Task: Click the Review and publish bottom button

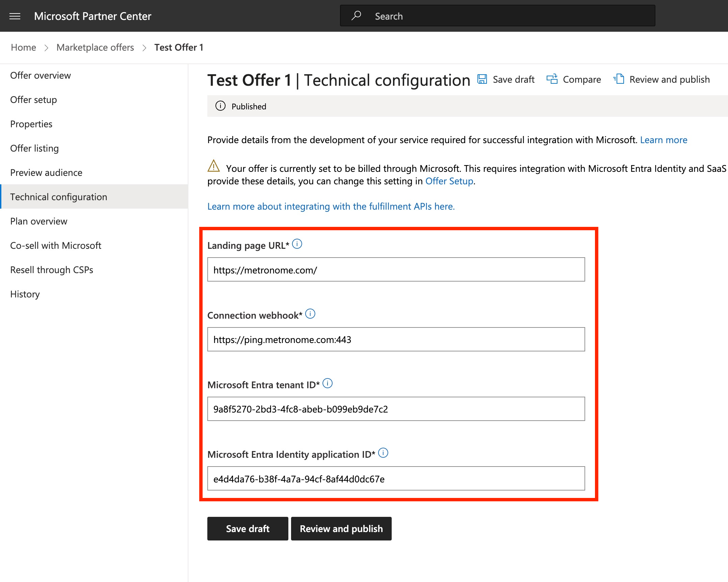Action: coord(341,529)
